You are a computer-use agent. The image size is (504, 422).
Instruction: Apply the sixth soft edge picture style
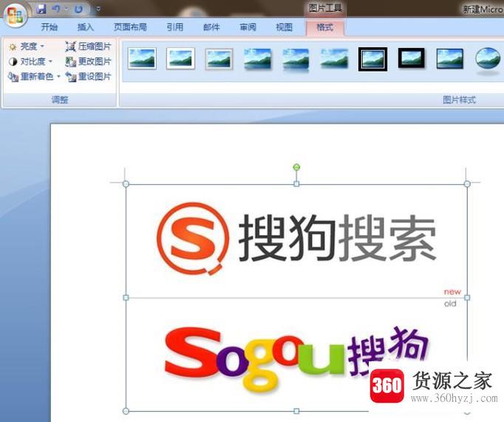click(334, 58)
